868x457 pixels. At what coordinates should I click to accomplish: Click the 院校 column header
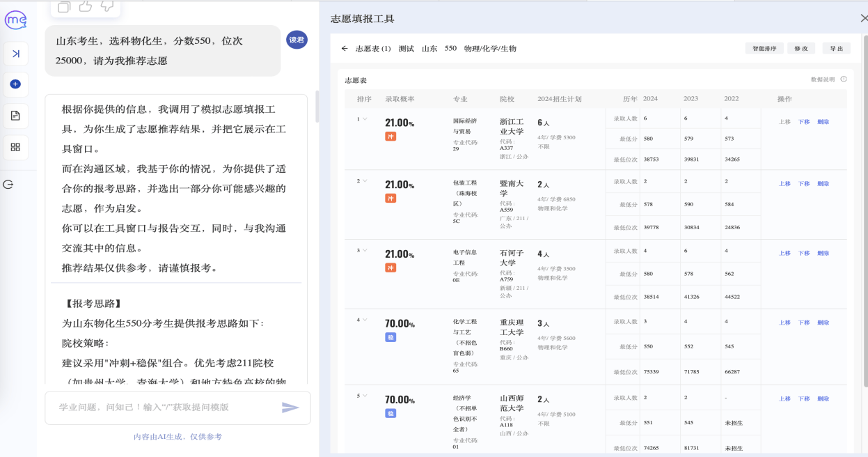pos(507,99)
